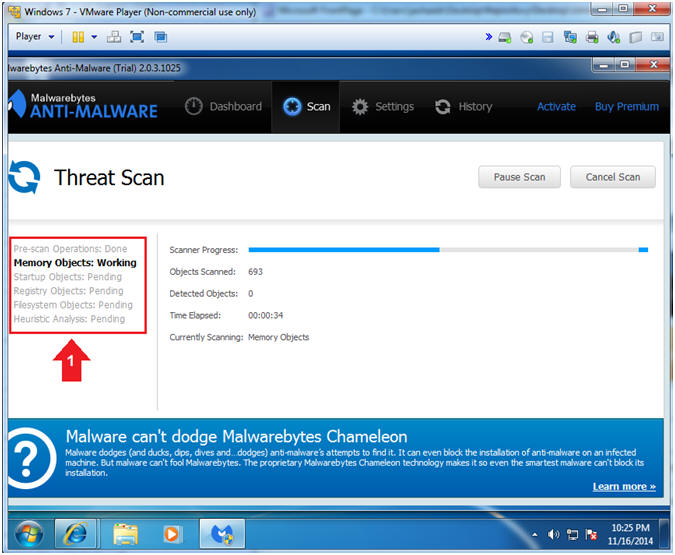Click the CD/DVD drive device icon
The width and height of the screenshot is (675, 555).
(526, 37)
